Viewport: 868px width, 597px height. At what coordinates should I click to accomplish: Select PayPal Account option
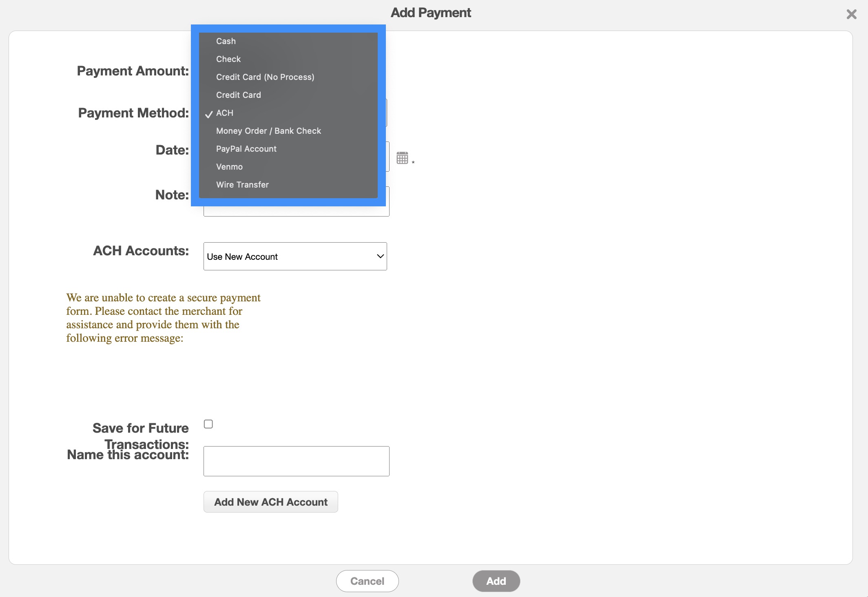(x=246, y=149)
